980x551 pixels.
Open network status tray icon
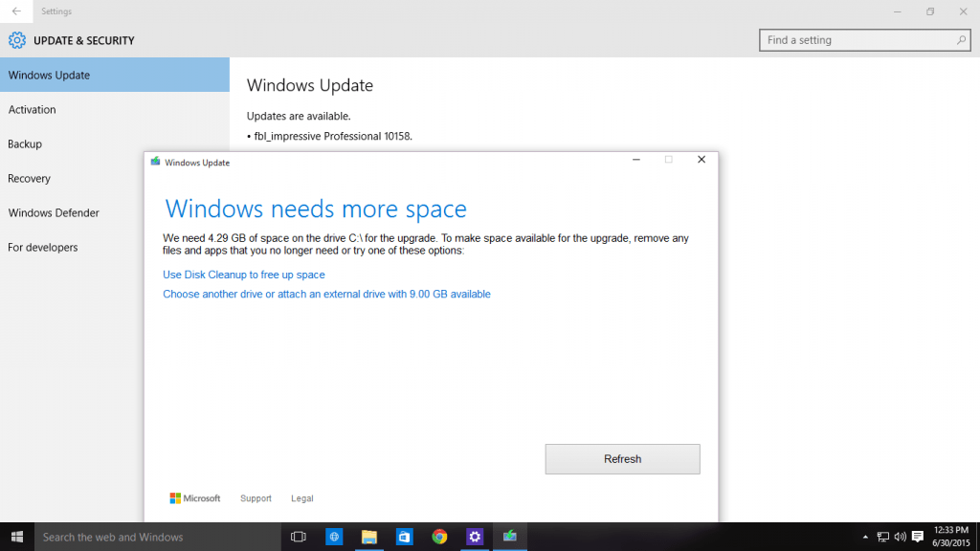point(883,537)
